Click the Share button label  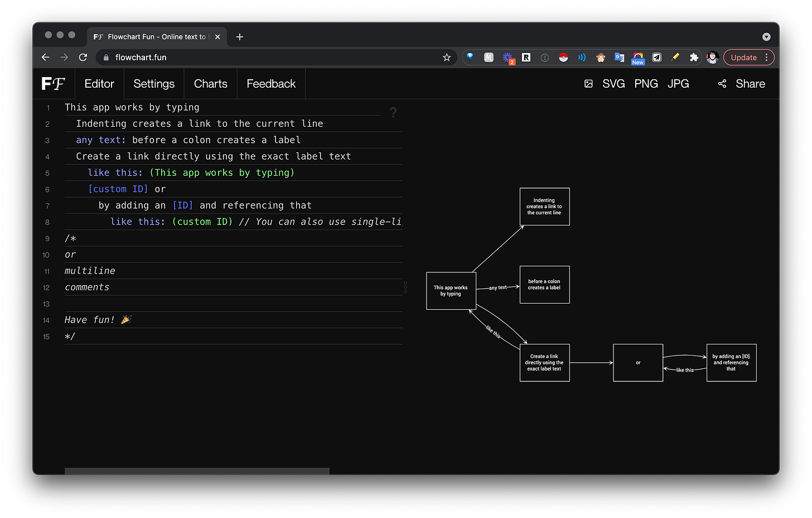click(750, 84)
